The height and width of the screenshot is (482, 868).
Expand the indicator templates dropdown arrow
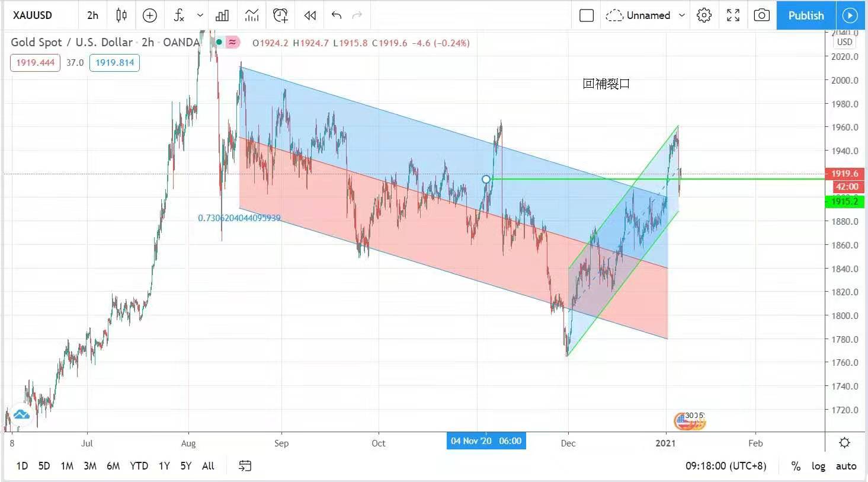click(x=200, y=15)
